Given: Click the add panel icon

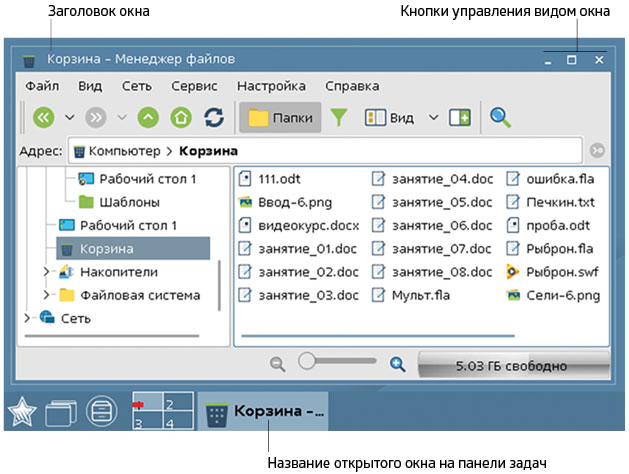Looking at the screenshot, I should (459, 117).
